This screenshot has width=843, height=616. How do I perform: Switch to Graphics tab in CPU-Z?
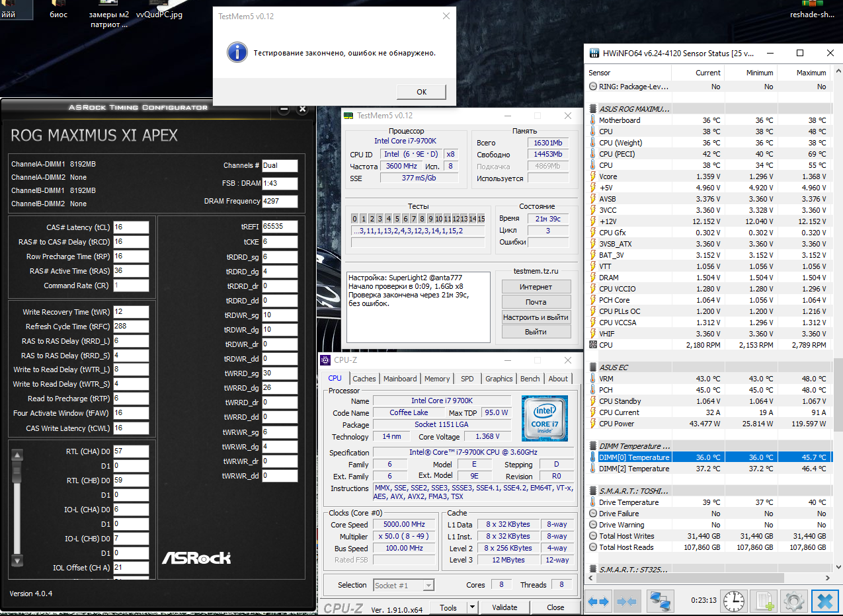[x=499, y=379]
